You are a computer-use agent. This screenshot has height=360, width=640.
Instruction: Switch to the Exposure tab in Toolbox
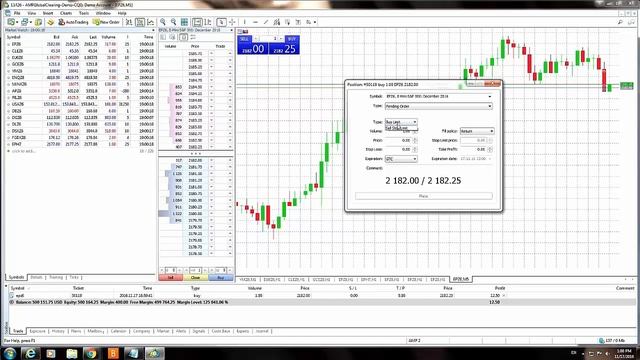(38, 331)
